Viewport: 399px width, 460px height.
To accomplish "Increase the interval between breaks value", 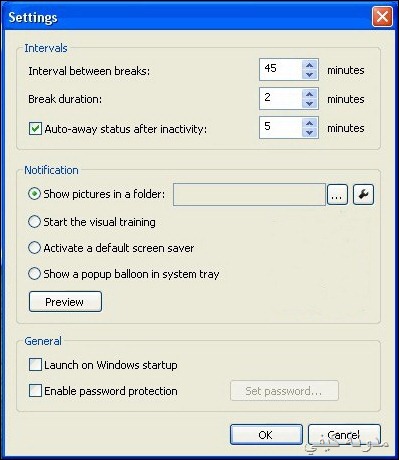I will click(310, 65).
